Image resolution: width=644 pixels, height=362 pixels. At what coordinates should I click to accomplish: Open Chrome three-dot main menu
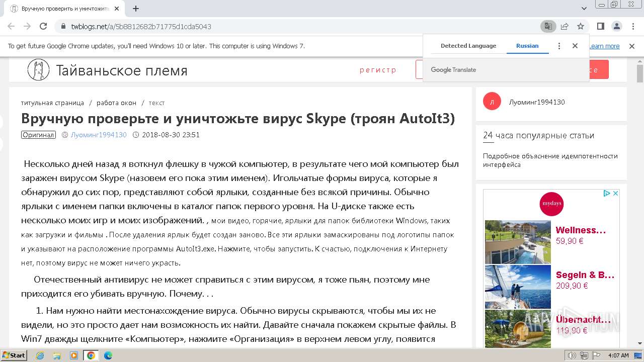632,26
